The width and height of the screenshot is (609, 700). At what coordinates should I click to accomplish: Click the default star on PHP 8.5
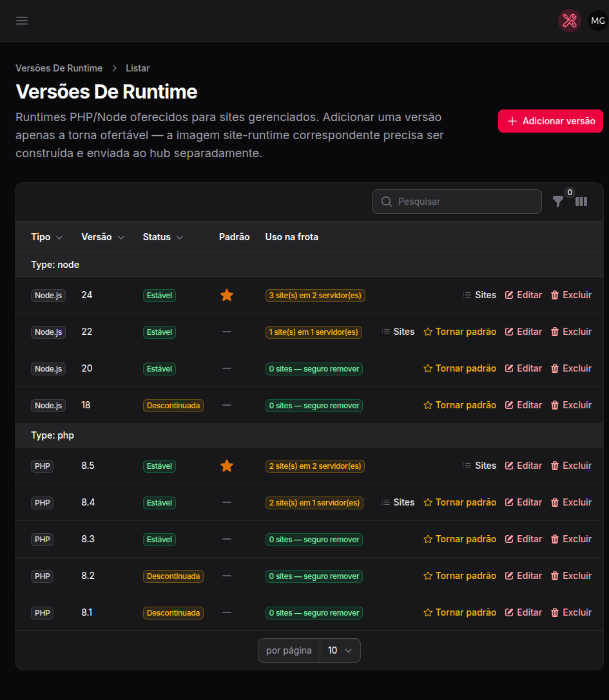click(227, 466)
